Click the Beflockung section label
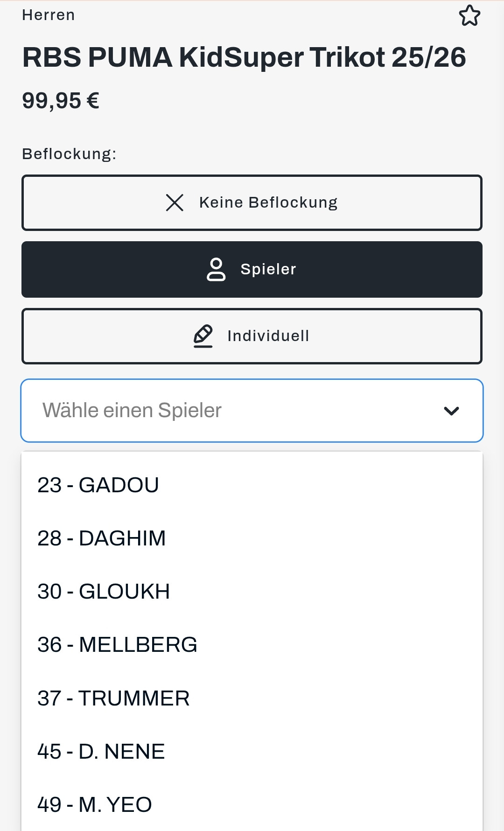 pos(69,154)
